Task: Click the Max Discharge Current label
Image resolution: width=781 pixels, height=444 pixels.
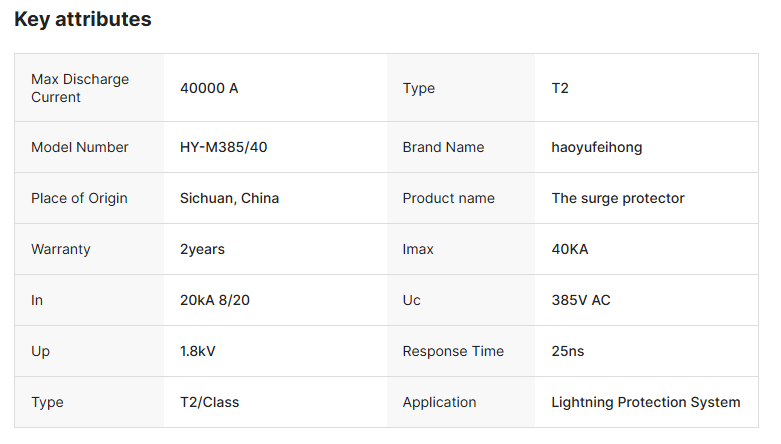Action: [x=80, y=88]
